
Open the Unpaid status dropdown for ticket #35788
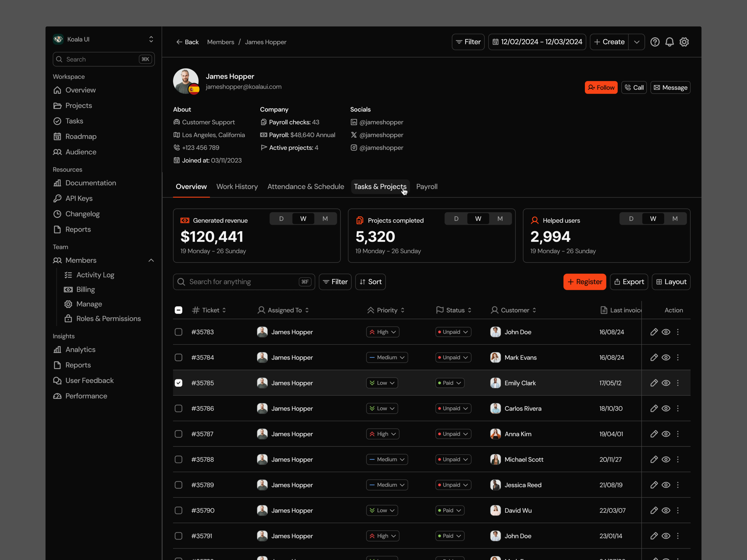[453, 459]
